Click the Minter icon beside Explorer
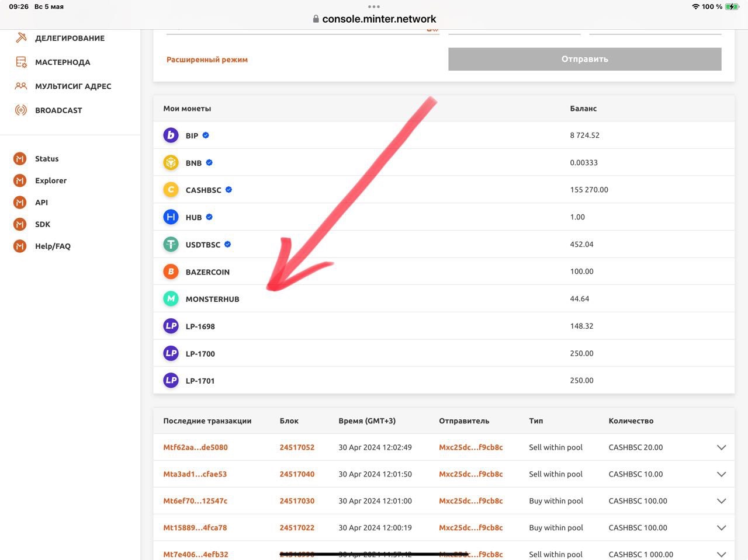This screenshot has width=748, height=560. pos(20,180)
